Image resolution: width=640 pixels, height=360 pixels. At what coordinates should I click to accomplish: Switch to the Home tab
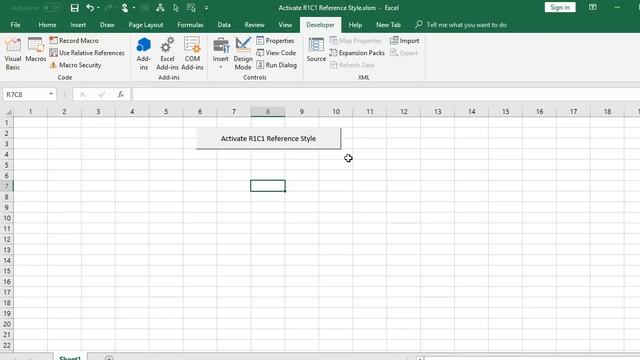[x=47, y=25]
